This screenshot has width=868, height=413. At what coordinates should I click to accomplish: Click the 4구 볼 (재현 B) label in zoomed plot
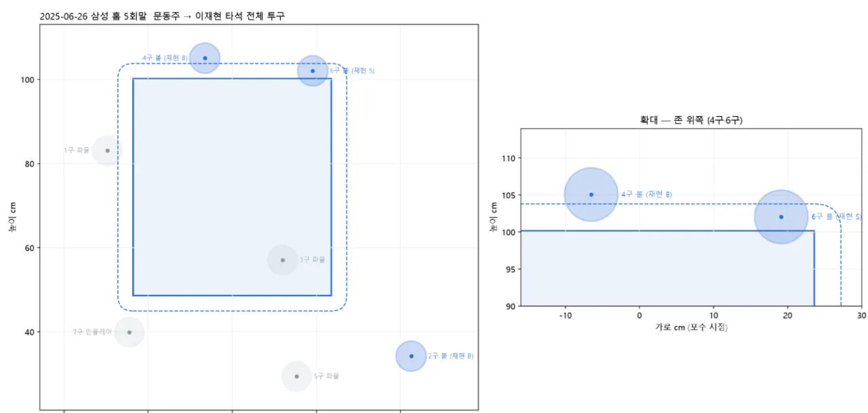[647, 195]
